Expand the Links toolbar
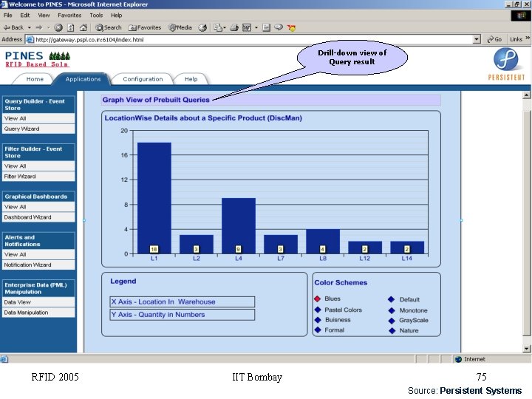Screen dimensions: 532x399 (x=519, y=39)
